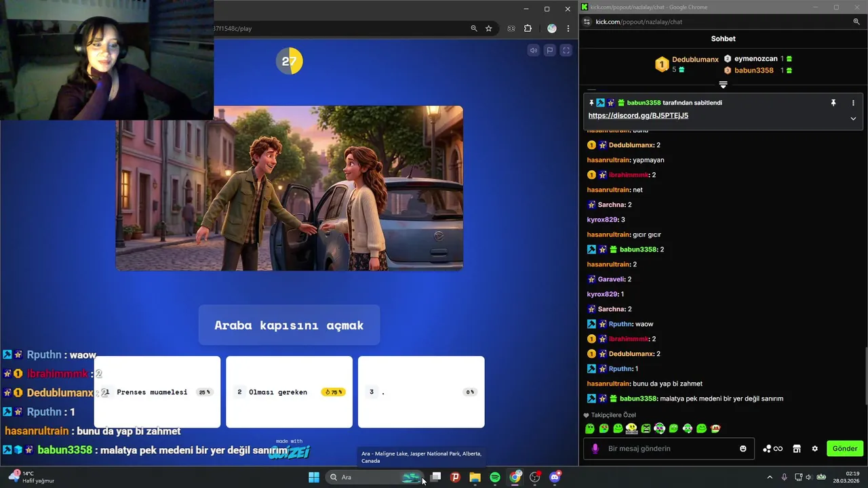Open Discord from the taskbar

tap(555, 477)
